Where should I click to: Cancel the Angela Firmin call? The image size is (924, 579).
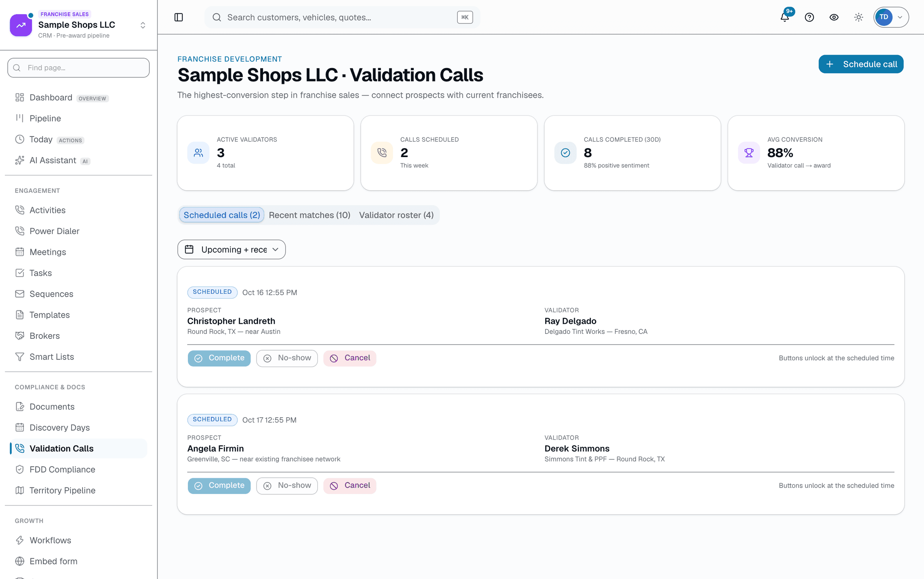click(350, 485)
